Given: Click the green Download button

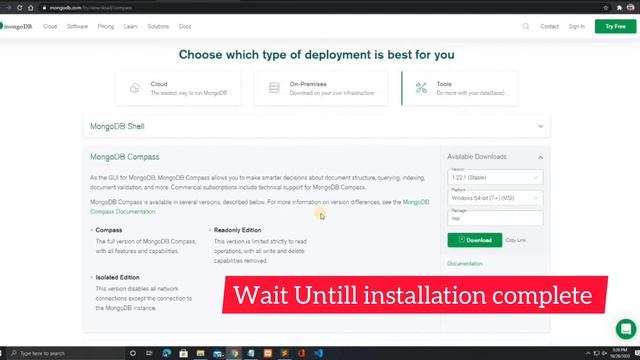Looking at the screenshot, I should pyautogui.click(x=475, y=240).
